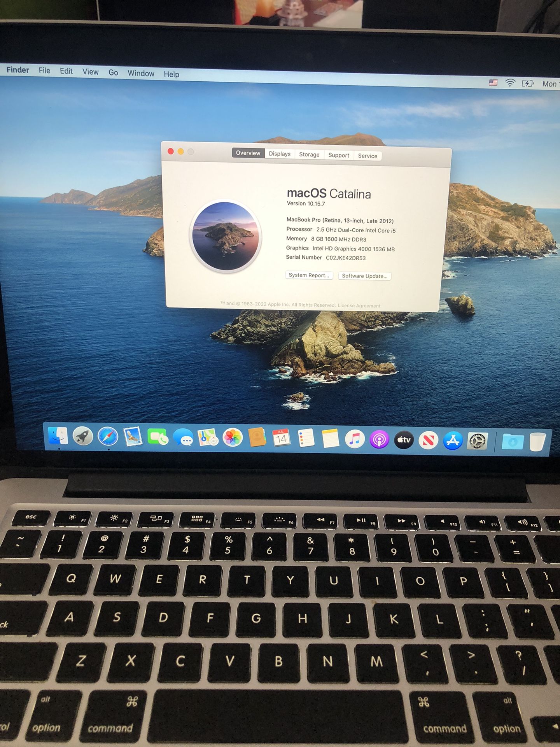Open Maps app in Dock
The image size is (560, 747).
(208, 438)
